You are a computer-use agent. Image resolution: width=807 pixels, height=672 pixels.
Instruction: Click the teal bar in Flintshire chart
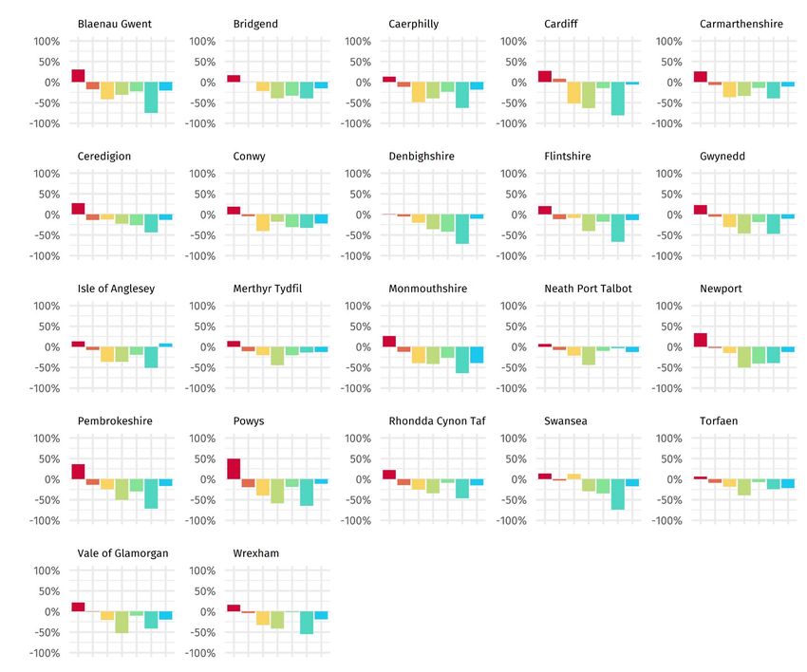click(617, 228)
